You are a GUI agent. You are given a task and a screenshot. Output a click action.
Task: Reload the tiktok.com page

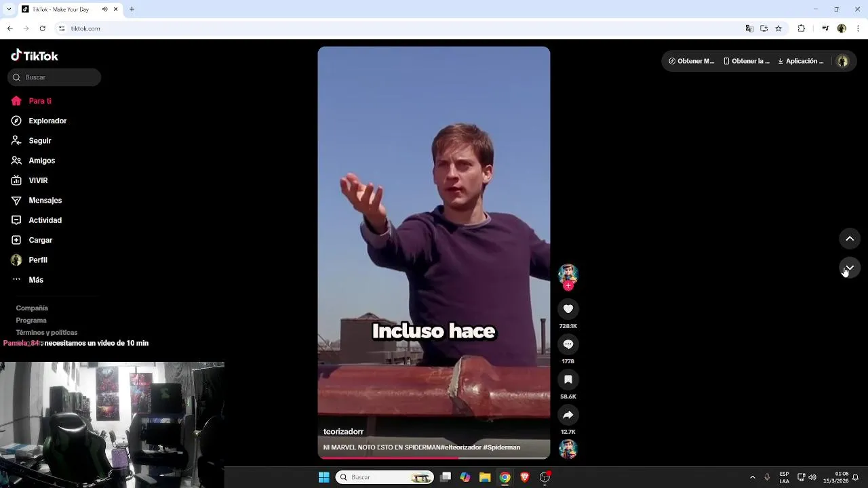point(42,28)
